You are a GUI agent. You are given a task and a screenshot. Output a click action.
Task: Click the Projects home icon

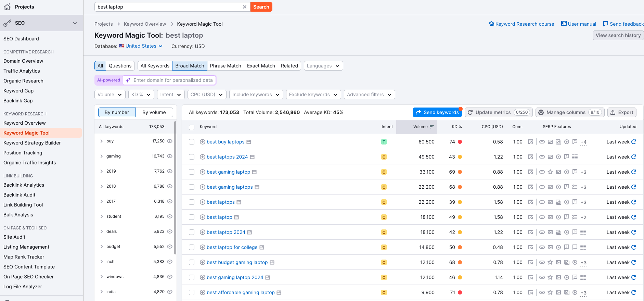tap(7, 7)
